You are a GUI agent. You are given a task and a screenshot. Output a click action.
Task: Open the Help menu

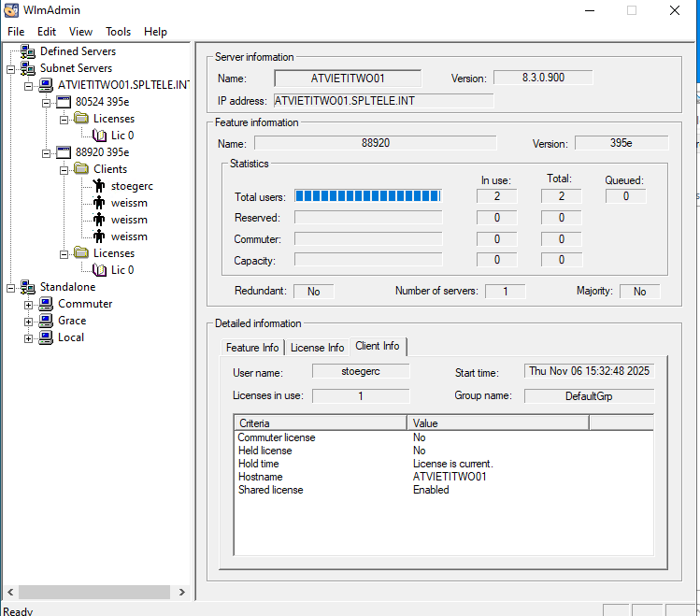pyautogui.click(x=155, y=32)
